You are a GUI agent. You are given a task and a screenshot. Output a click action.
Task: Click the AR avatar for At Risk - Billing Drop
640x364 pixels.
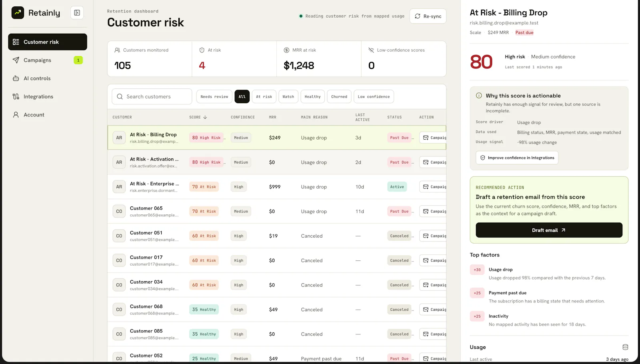pyautogui.click(x=119, y=138)
